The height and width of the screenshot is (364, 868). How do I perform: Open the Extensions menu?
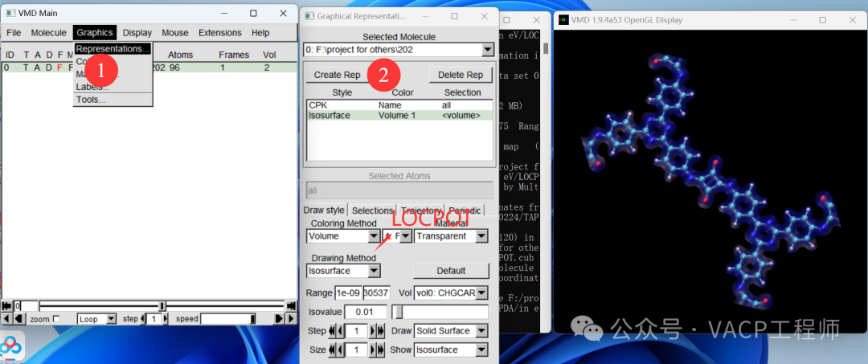[x=219, y=33]
